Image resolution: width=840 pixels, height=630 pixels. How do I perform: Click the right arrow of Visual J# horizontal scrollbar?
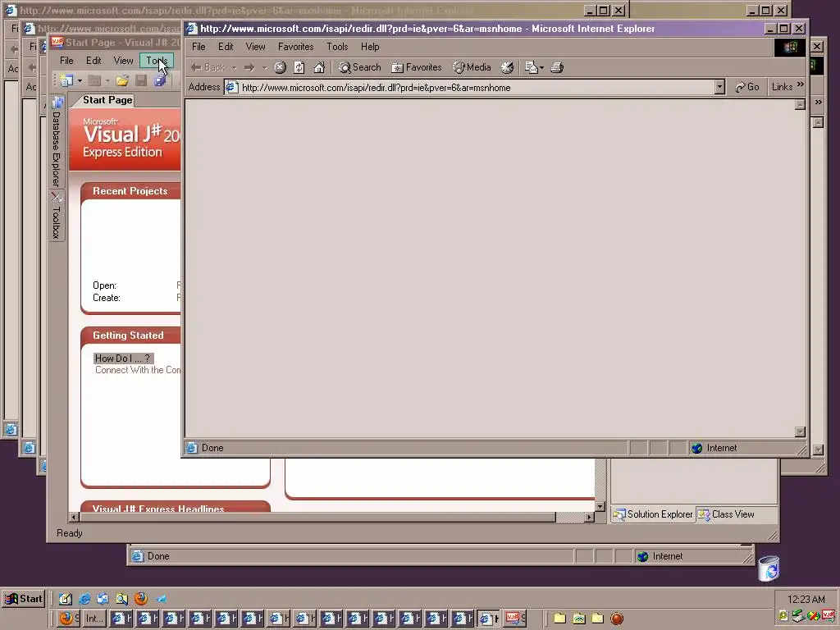click(x=589, y=517)
